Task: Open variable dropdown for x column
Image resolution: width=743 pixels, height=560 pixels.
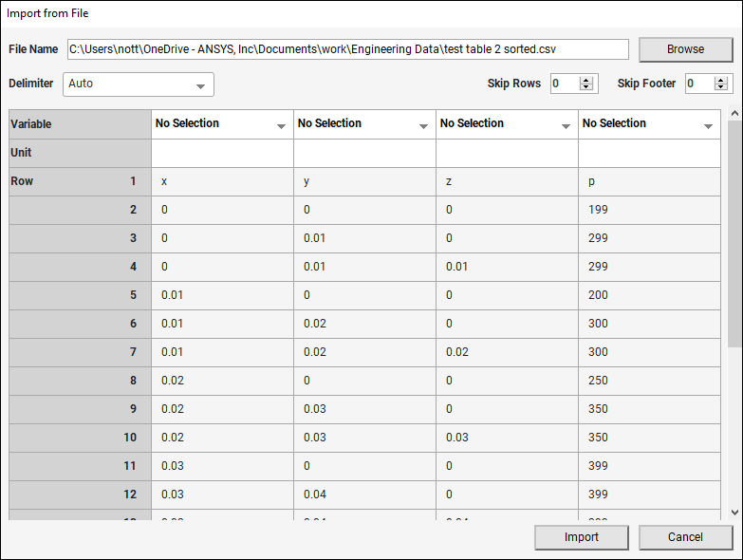Action: 222,124
